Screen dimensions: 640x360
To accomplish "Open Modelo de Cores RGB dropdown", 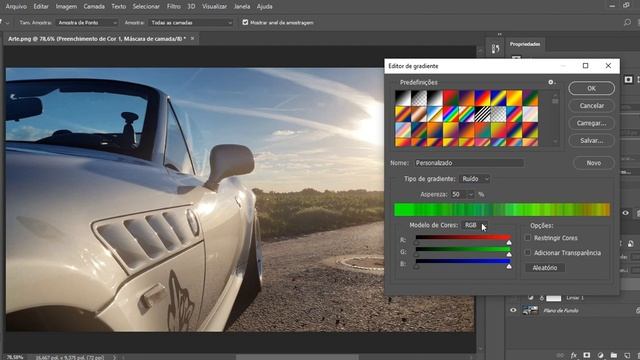I will [475, 225].
